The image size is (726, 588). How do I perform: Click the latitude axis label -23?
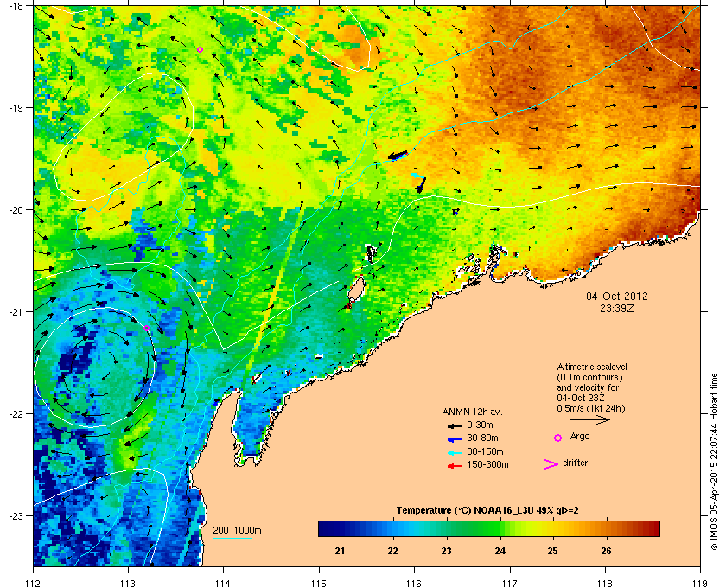[16, 515]
